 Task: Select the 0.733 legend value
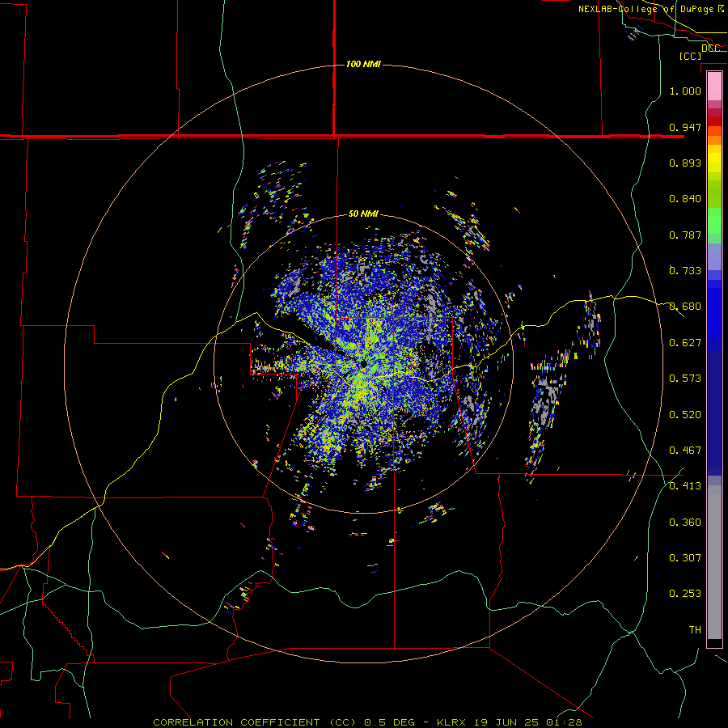685,271
